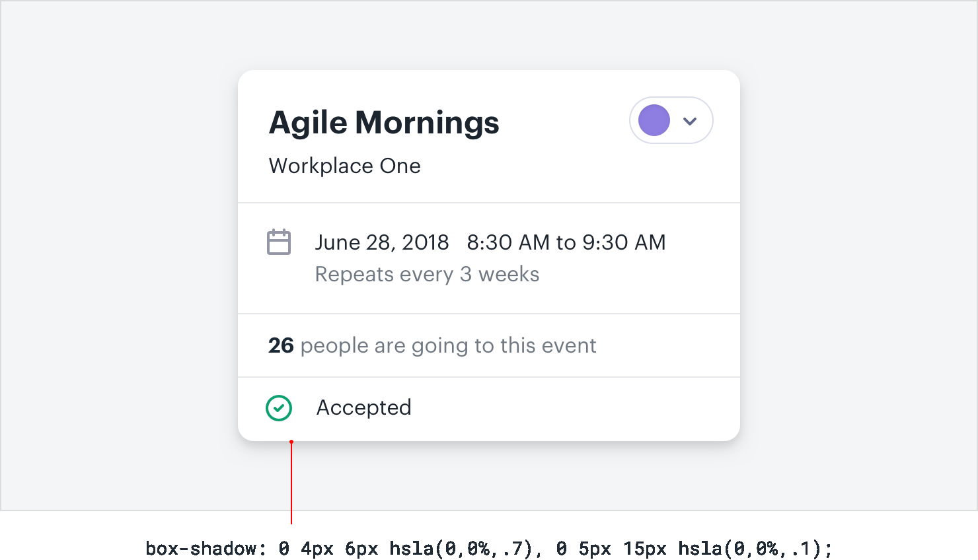Screen dimensions: 978x560
Task: Select the 8:30 AM to 9:30 AM time
Action: [x=566, y=242]
